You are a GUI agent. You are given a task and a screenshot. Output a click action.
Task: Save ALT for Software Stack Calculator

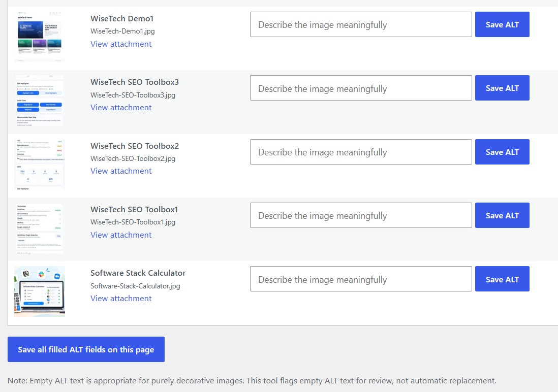(502, 279)
